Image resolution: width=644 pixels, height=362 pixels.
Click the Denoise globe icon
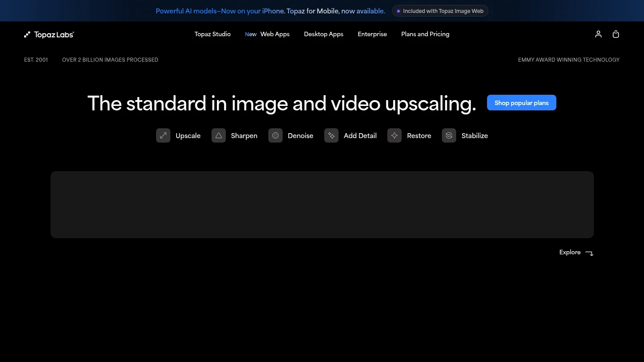click(275, 135)
